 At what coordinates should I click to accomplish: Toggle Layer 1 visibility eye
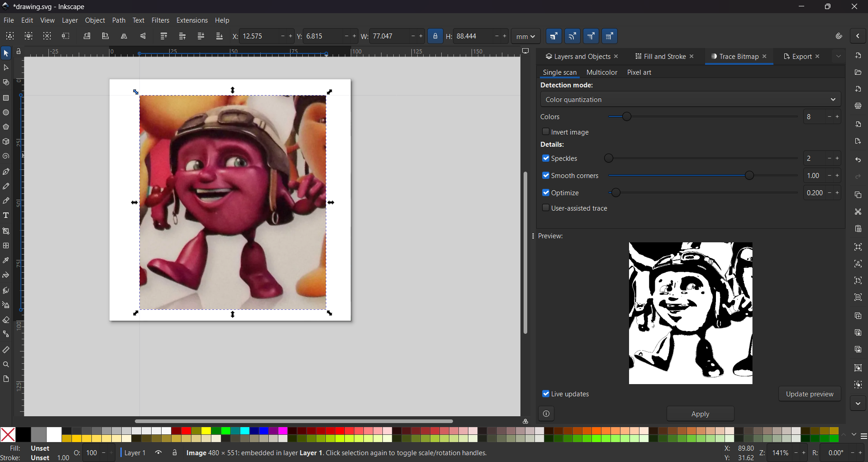tap(158, 452)
